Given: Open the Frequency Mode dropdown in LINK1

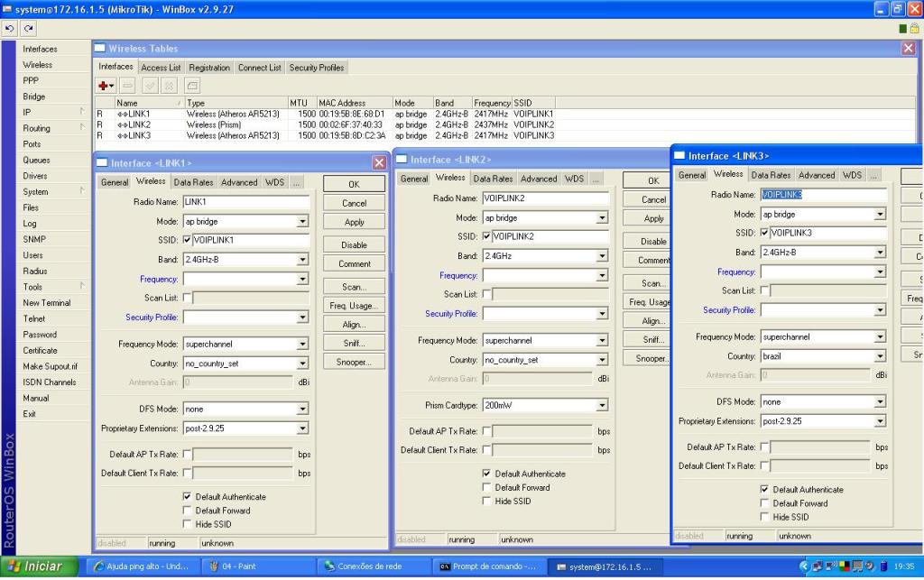Looking at the screenshot, I should (302, 344).
